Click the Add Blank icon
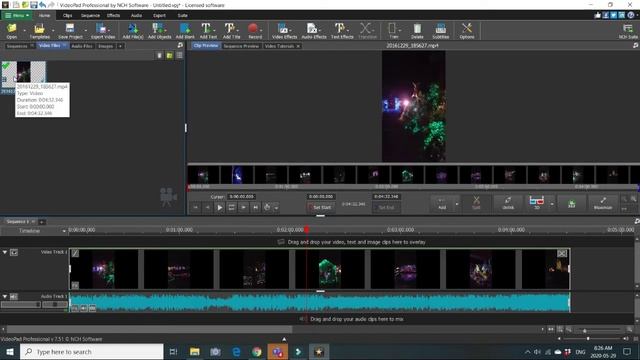Viewport: 640px width, 360px height. [x=185, y=31]
